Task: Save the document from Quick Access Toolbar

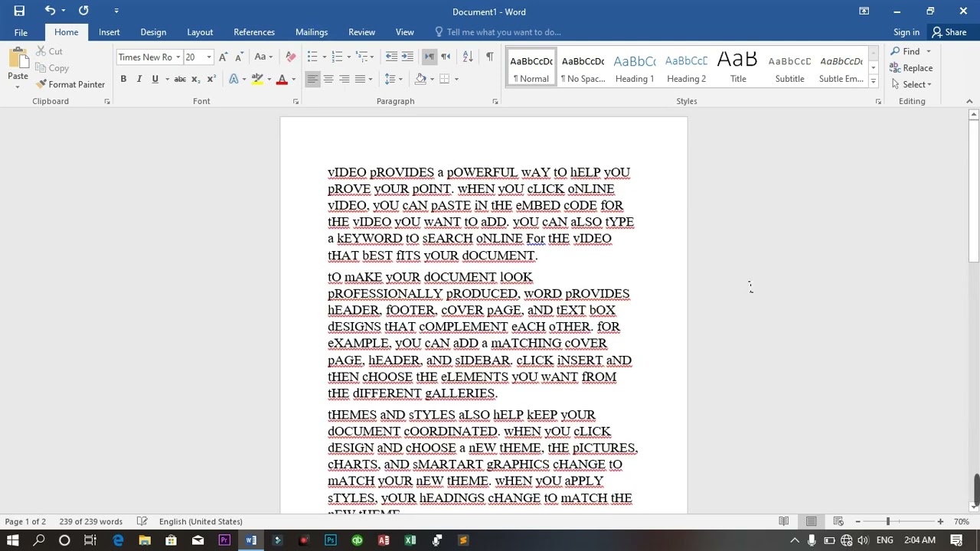Action: (19, 11)
